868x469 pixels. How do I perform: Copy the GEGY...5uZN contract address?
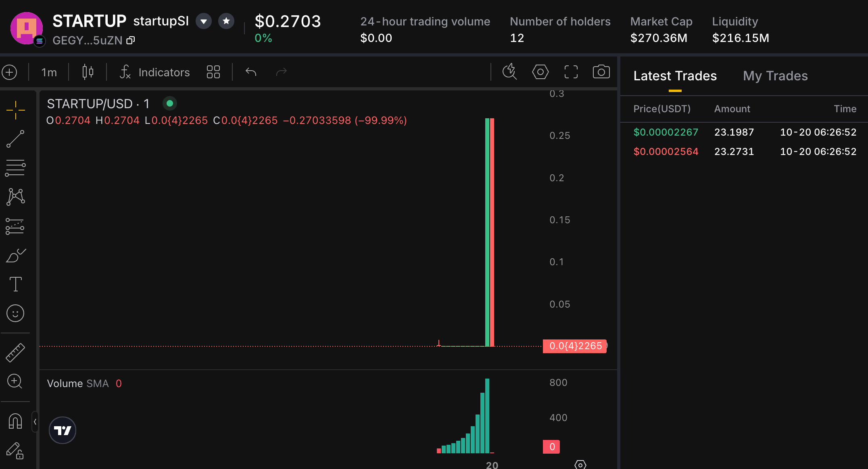[x=131, y=40]
